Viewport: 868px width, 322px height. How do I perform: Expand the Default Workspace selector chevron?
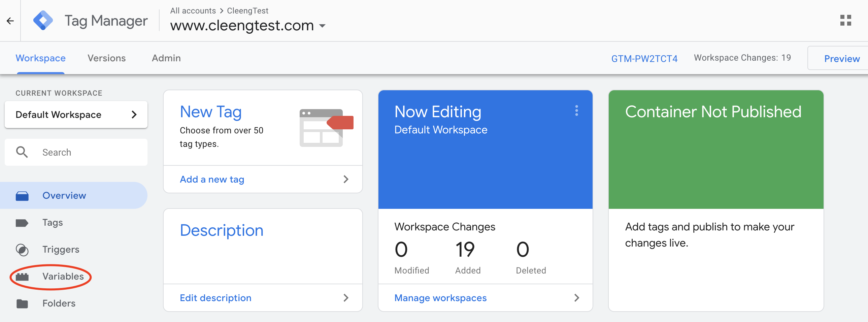click(x=134, y=115)
